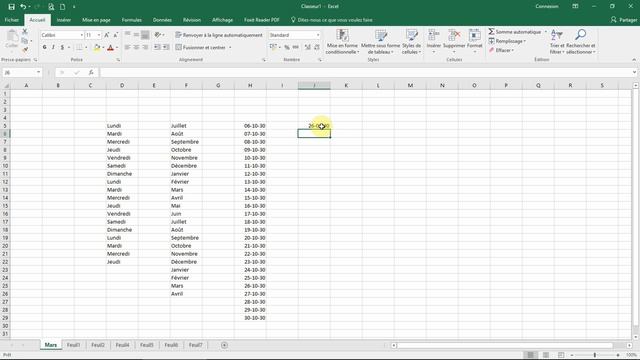The image size is (640, 360).
Task: Click the red font color A swatch
Action: [110, 48]
